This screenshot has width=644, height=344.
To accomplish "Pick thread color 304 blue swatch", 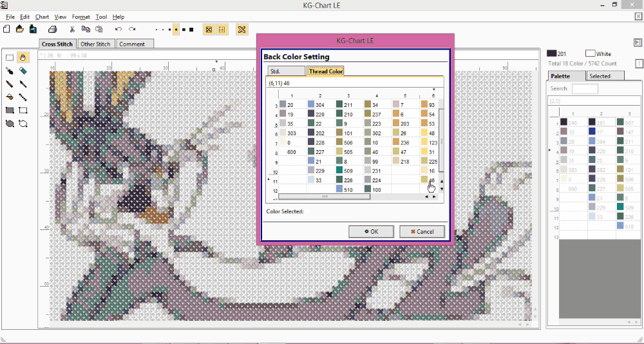I will tap(311, 105).
